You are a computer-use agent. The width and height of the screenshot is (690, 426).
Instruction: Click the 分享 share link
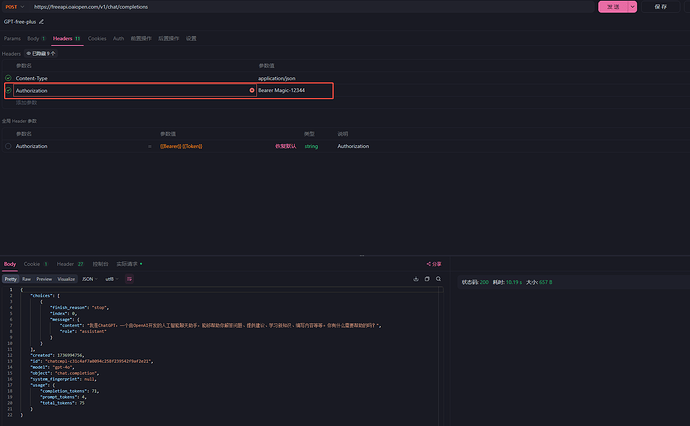[x=434, y=264]
